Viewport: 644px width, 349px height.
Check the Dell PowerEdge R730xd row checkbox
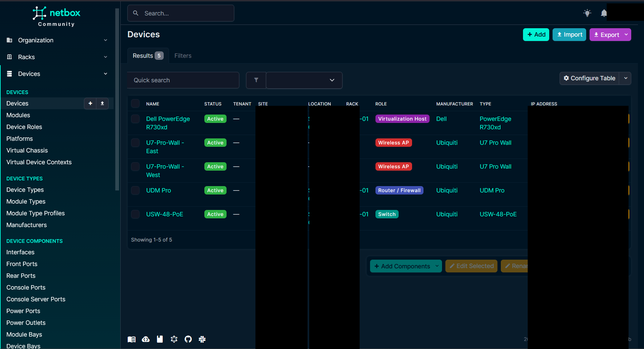coord(135,119)
